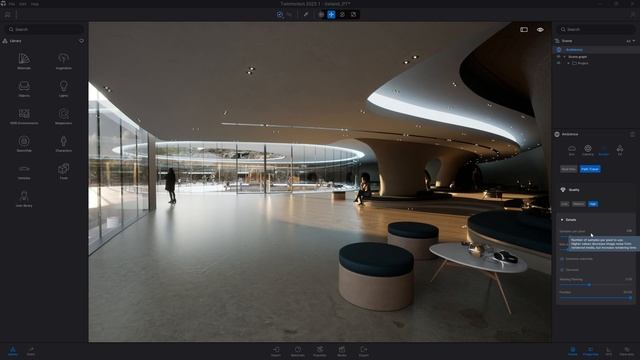Toggle visibility of Scene graph row
Image resolution: width=640 pixels, height=360 pixels.
pos(558,57)
